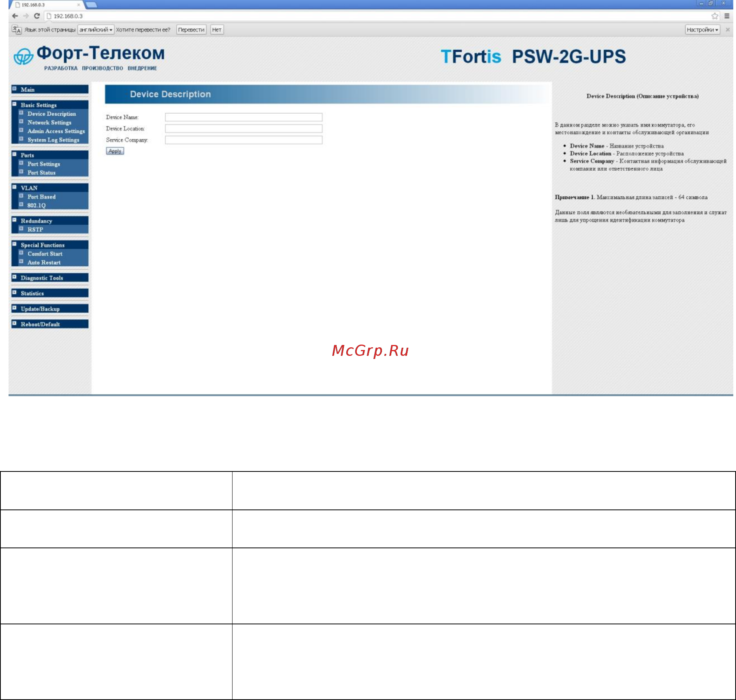Click the Device Location input field
736x700 pixels.
point(243,128)
